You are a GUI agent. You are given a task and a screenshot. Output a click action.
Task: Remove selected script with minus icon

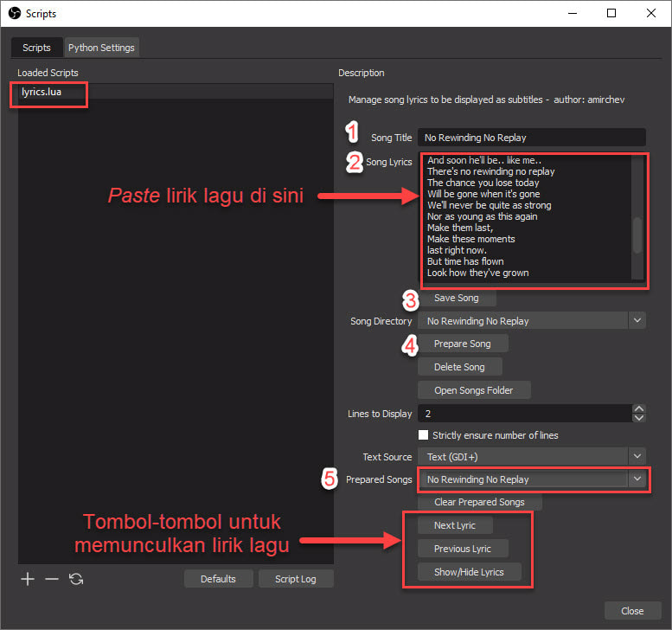coord(51,579)
